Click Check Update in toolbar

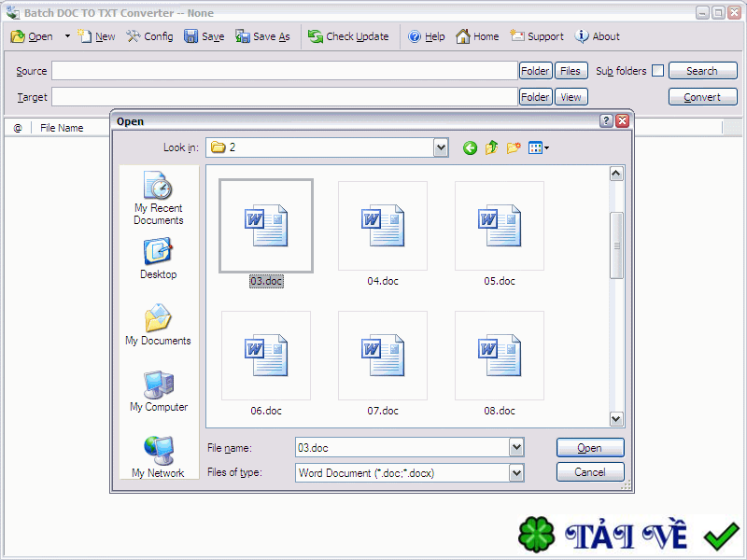348,36
